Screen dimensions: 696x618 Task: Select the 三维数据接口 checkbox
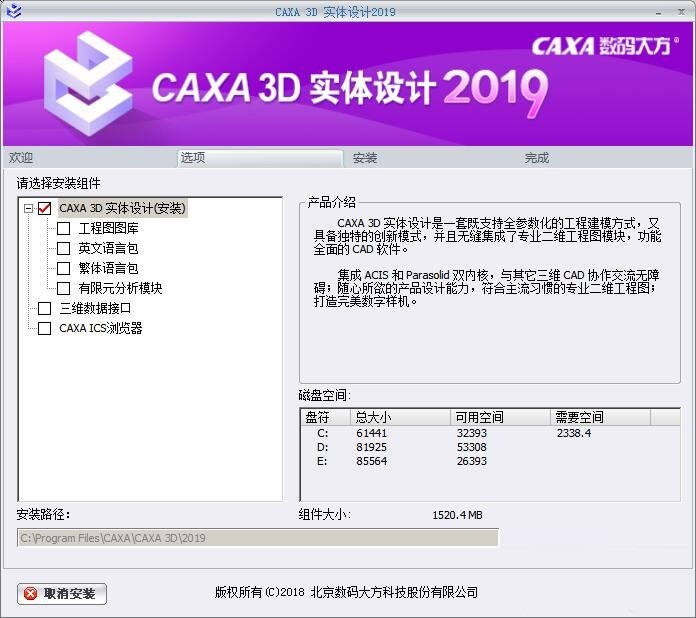[44, 308]
